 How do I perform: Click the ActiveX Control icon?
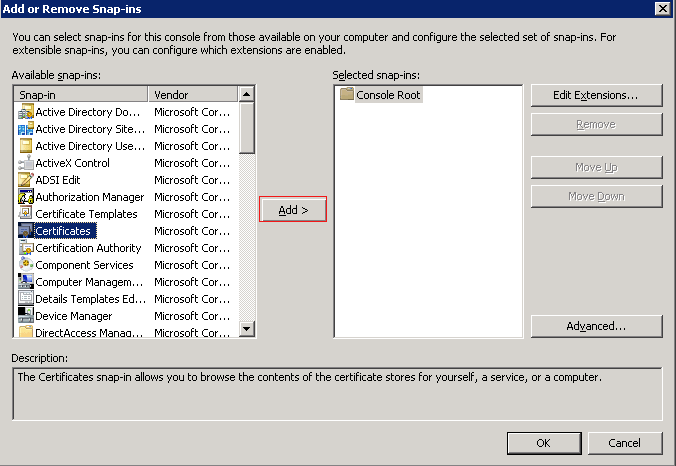tap(26, 163)
